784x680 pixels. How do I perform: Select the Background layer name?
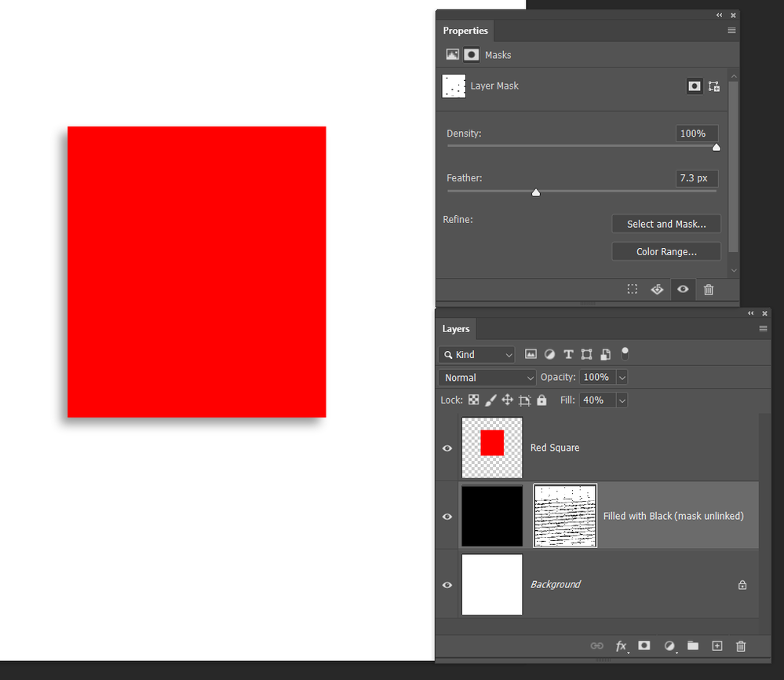pyautogui.click(x=555, y=584)
